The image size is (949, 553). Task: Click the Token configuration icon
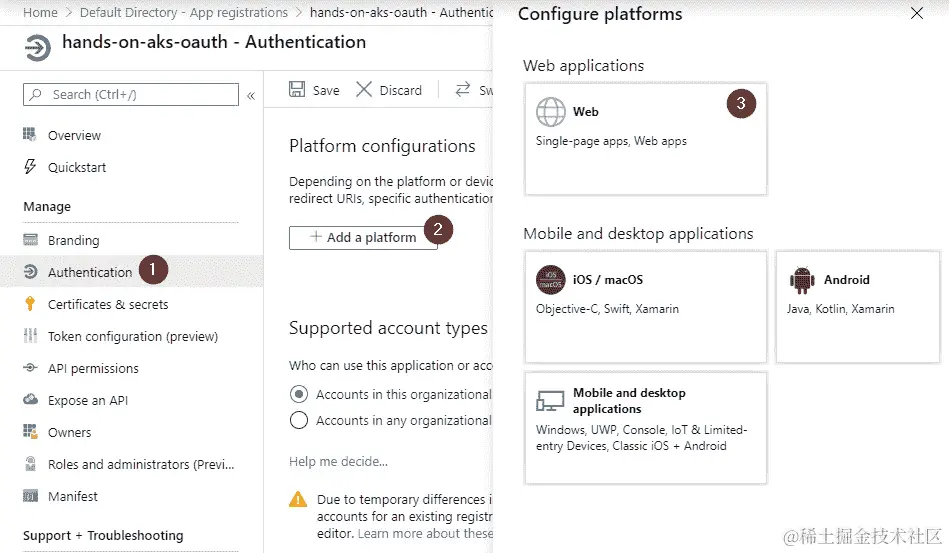tap(31, 336)
